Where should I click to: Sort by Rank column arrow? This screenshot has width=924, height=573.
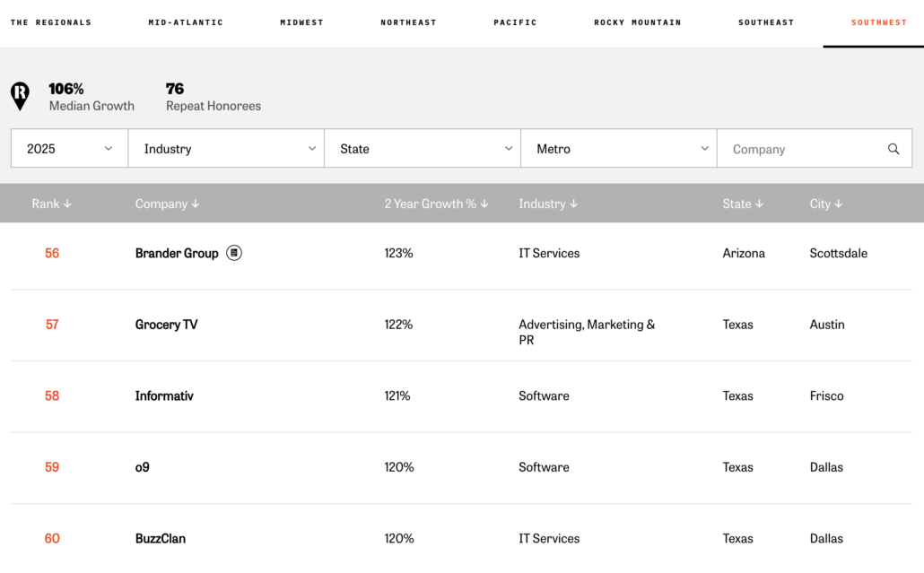(67, 204)
